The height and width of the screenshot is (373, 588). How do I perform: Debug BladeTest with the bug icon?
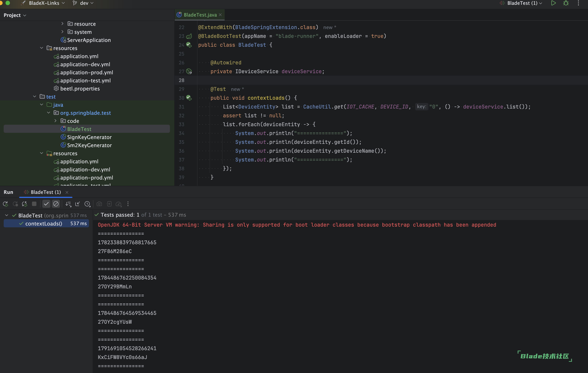566,3
